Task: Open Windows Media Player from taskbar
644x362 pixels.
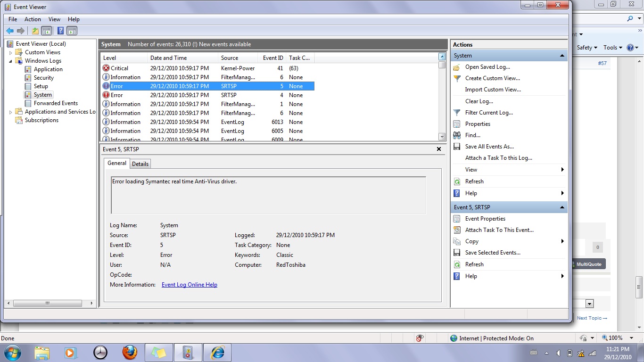Action: pos(71,353)
